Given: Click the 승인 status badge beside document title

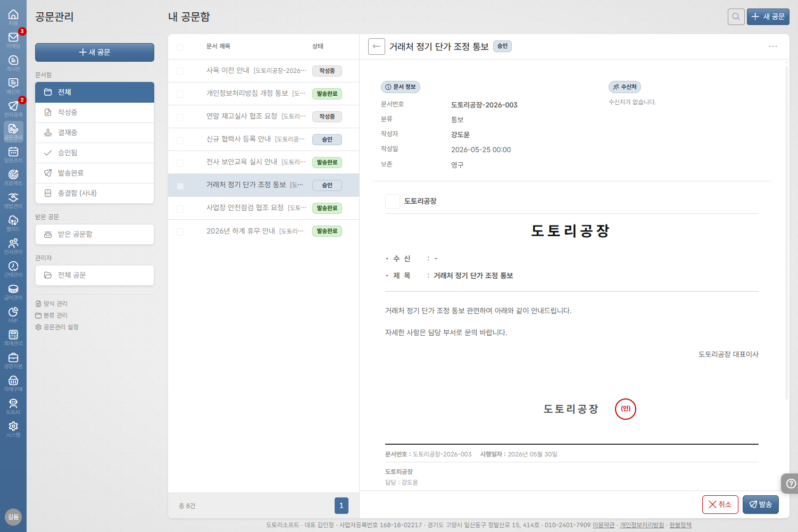Looking at the screenshot, I should pyautogui.click(x=502, y=46).
